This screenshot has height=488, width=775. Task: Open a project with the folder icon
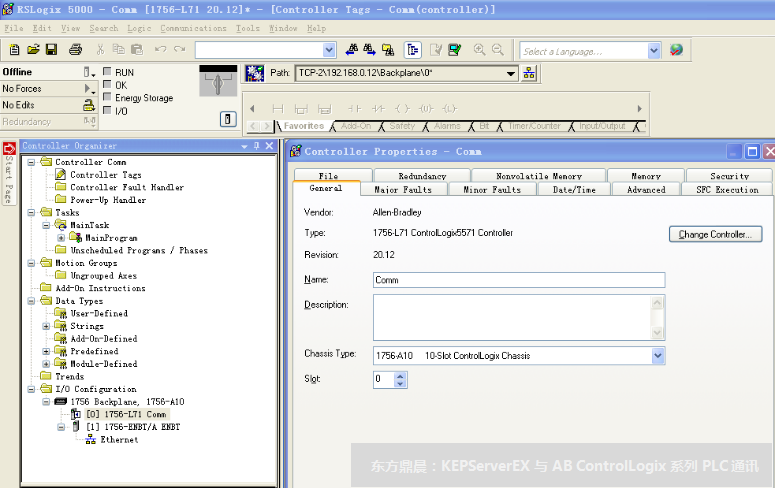tap(33, 49)
